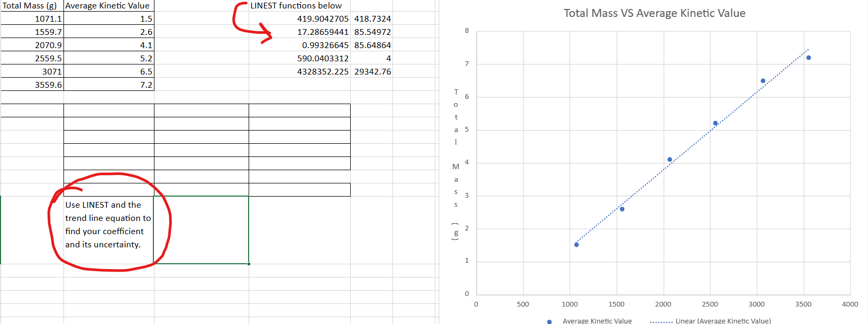Select kinetic value cell 5.2

(x=109, y=58)
